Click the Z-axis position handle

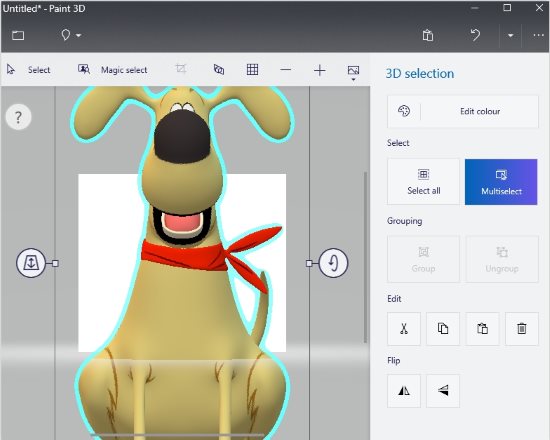point(31,263)
